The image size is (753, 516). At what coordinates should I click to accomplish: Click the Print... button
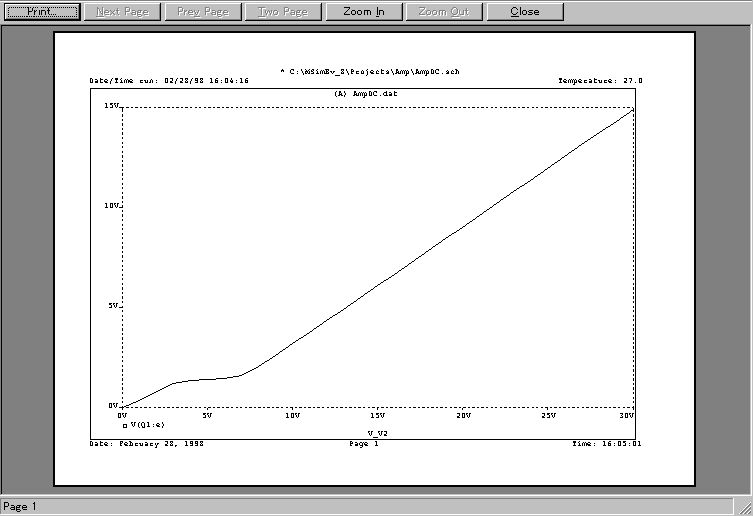click(x=42, y=12)
